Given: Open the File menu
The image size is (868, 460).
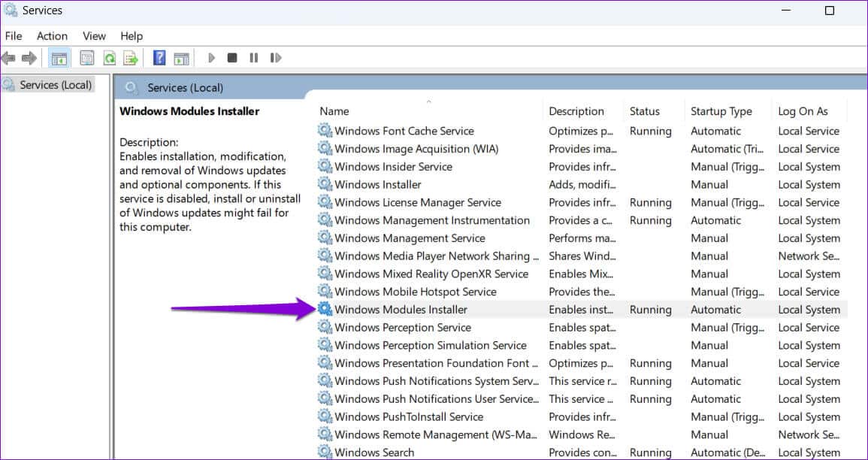Looking at the screenshot, I should (14, 36).
